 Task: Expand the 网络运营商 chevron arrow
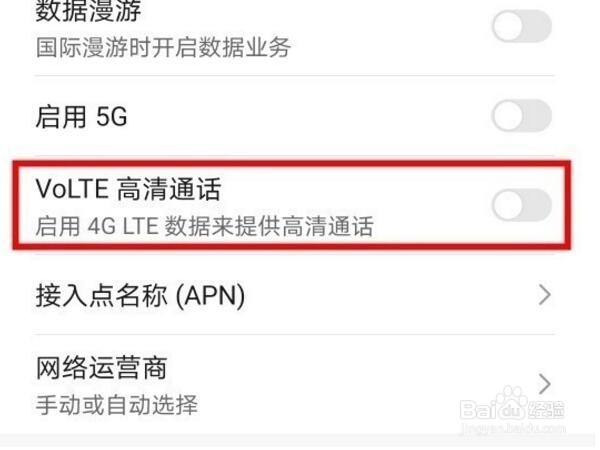545,384
